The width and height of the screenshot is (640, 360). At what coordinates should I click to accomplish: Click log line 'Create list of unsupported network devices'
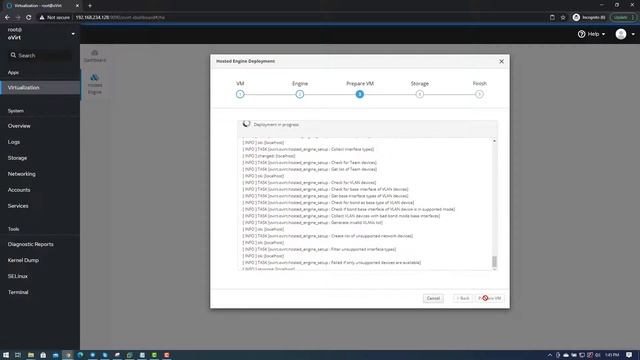click(328, 236)
